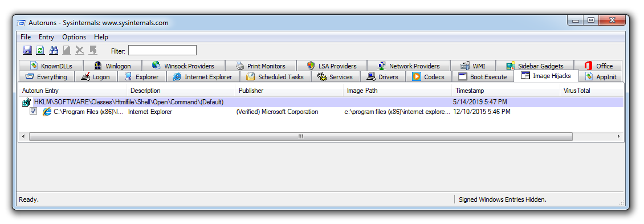
Task: Click the Internet Explorer icon in entry row
Action: (47, 111)
